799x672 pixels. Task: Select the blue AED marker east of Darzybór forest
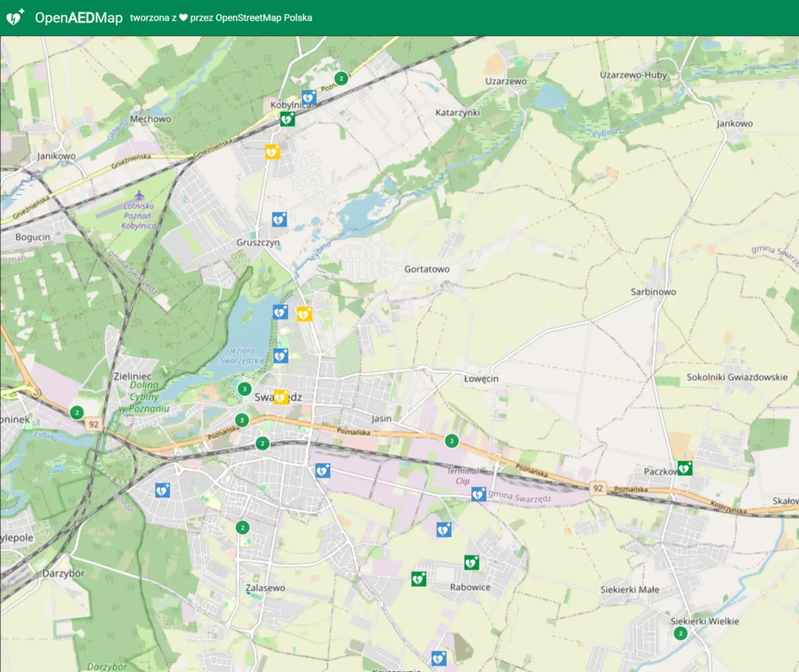(x=162, y=490)
